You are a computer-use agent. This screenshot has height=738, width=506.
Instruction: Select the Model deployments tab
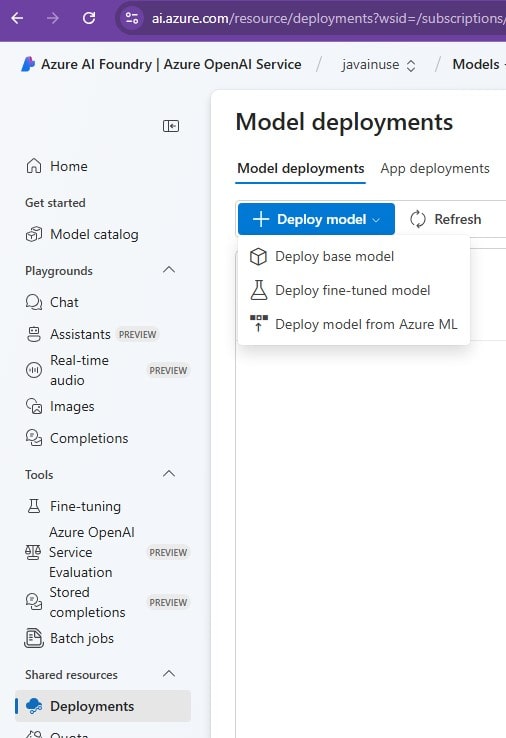click(x=301, y=168)
